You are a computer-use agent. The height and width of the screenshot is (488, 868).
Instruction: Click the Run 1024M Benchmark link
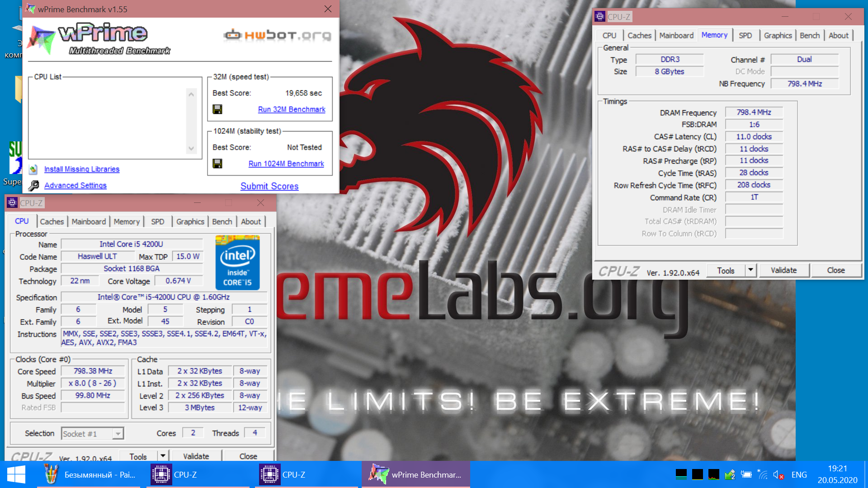tap(286, 164)
